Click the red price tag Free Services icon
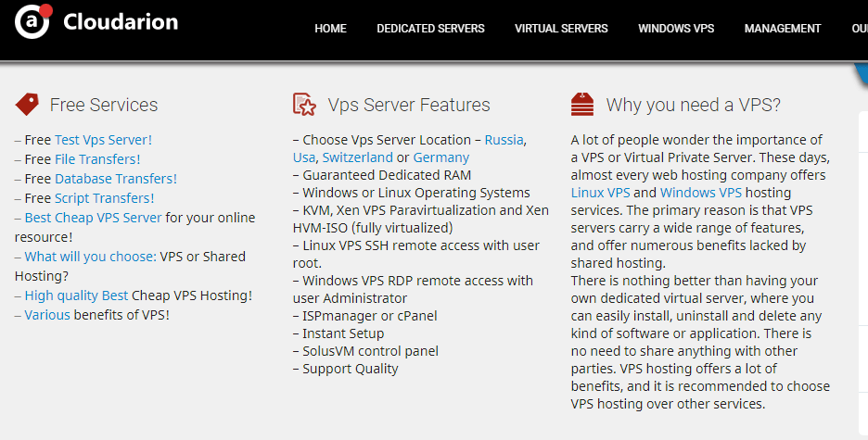Viewport: 868px width, 440px height. (x=27, y=104)
